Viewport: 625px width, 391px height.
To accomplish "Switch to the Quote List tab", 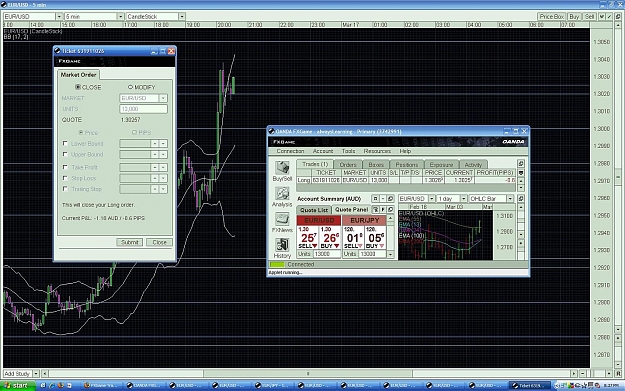I will [314, 210].
